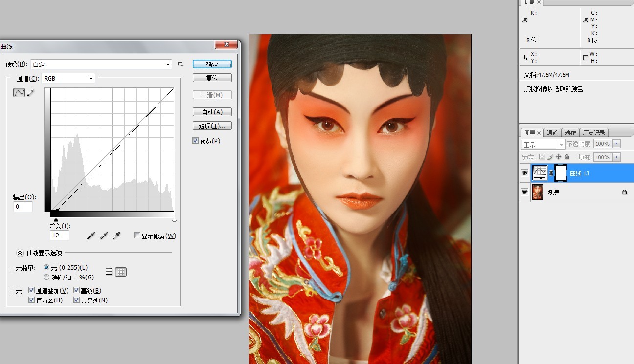Image resolution: width=634 pixels, height=364 pixels.
Task: Open the layer blend mode dropdown
Action: [543, 144]
